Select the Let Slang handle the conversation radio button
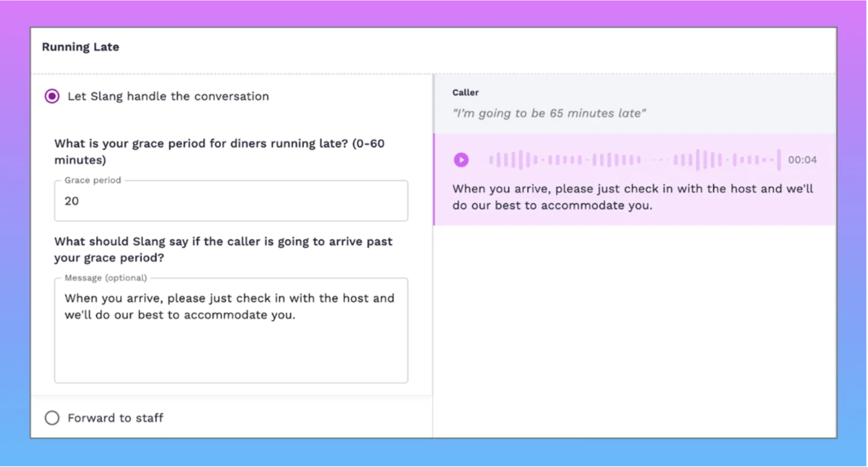The image size is (868, 467). tap(52, 96)
